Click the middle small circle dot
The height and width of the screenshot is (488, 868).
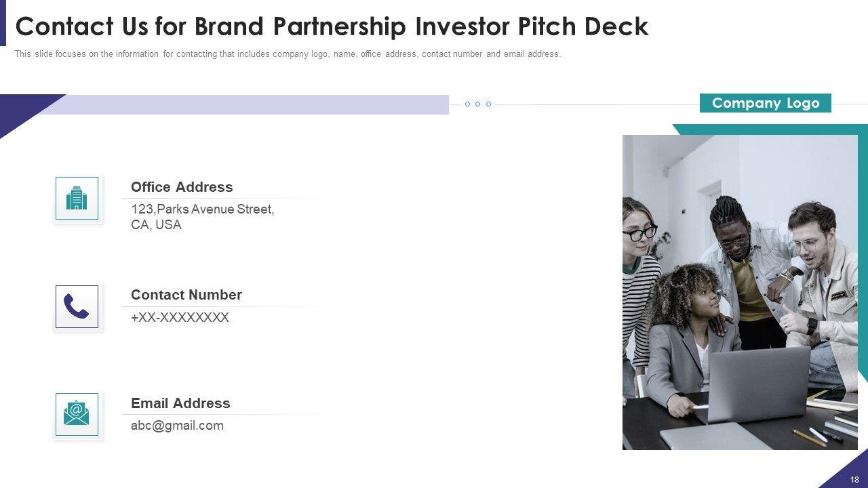(478, 104)
